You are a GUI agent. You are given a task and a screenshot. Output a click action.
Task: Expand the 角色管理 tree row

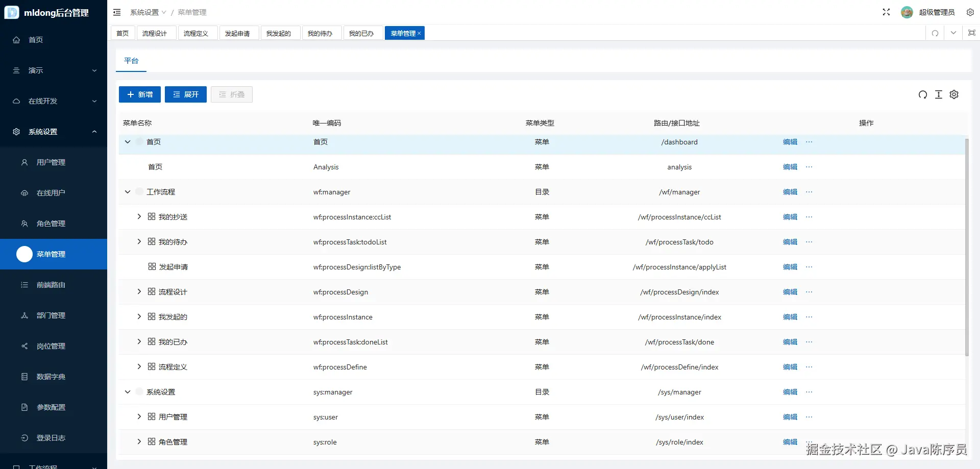pyautogui.click(x=139, y=441)
